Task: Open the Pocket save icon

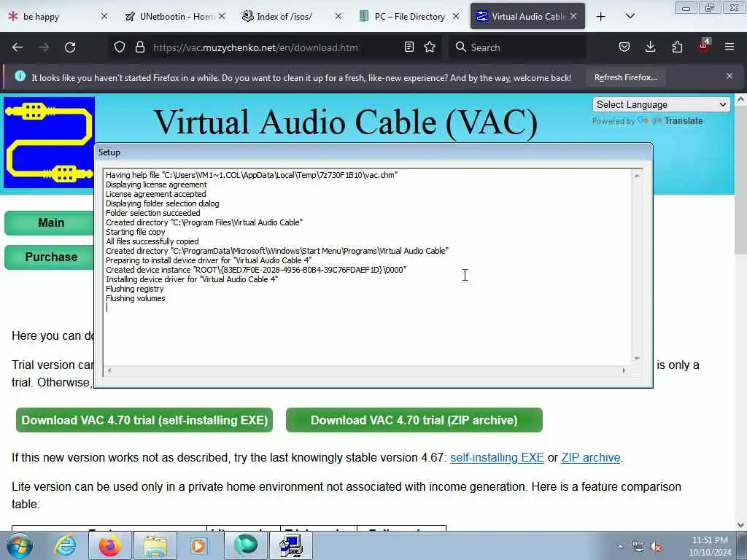Action: tap(624, 47)
